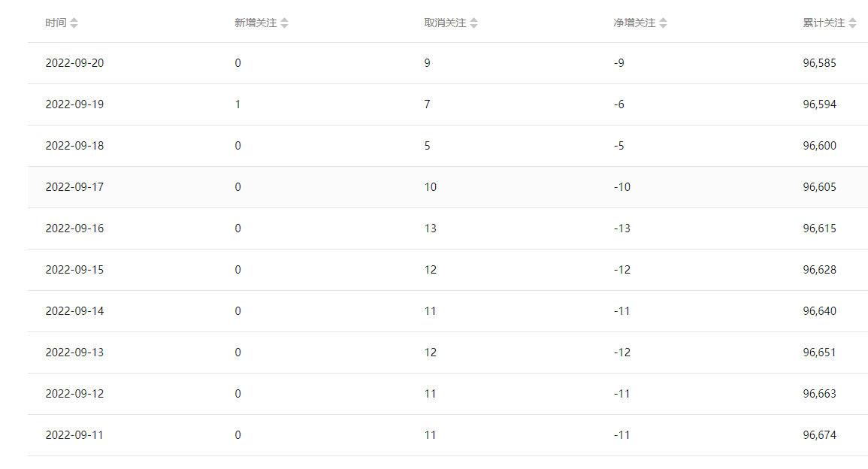Select the 净增关注 column header label
The height and width of the screenshot is (469, 868).
click(x=634, y=23)
